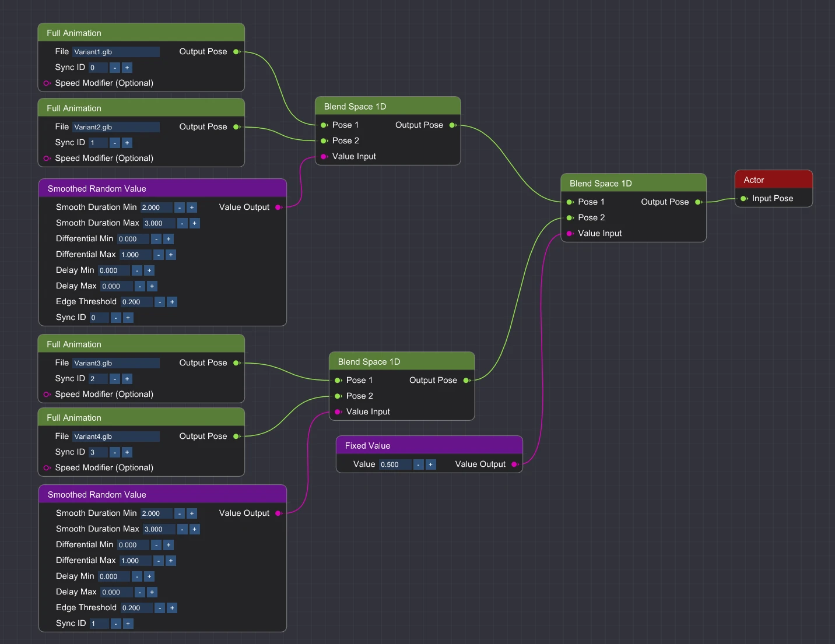The height and width of the screenshot is (644, 835).
Task: Click the Variant1.glb File field
Action: (115, 52)
